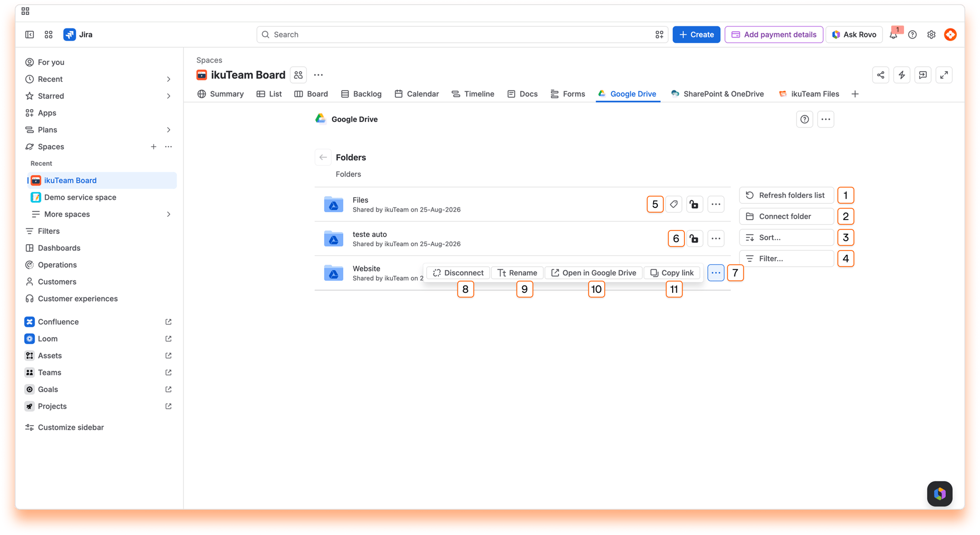Open the help question mark icon in top bar
This screenshot has height=535, width=980.
(912, 34)
